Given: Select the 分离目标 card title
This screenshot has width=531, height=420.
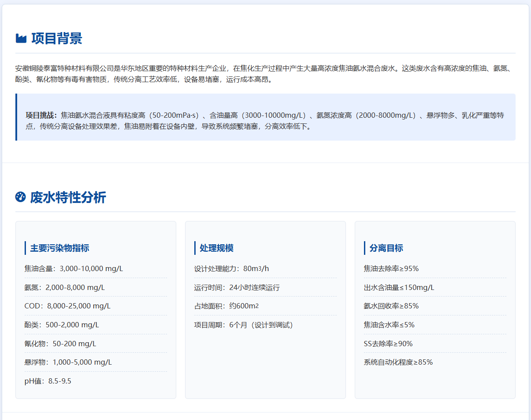Looking at the screenshot, I should [x=386, y=248].
